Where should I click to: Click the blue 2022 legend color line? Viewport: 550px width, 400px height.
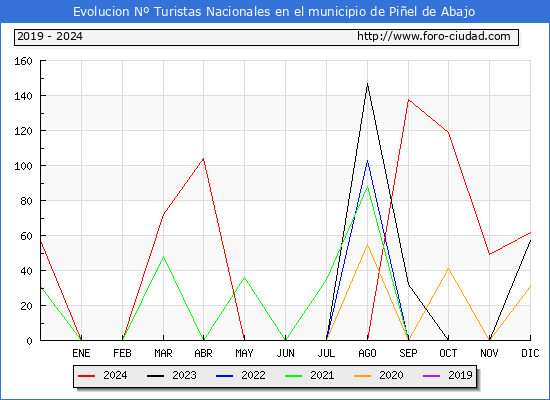coord(224,376)
